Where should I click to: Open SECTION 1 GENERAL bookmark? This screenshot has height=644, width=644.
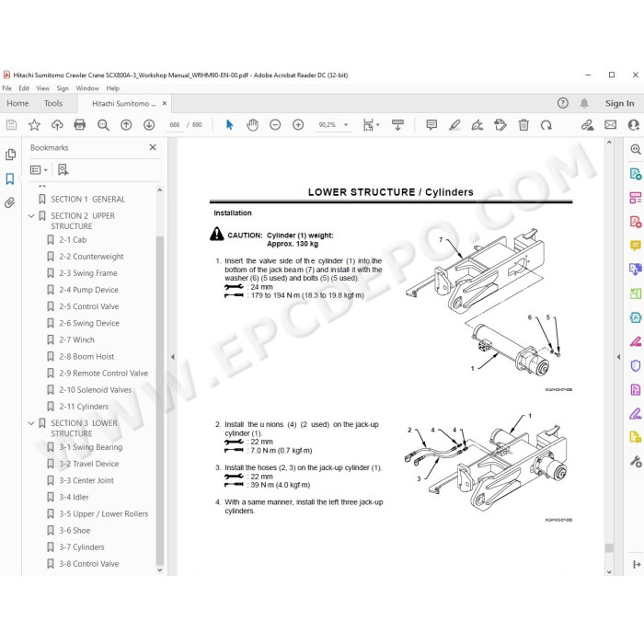(88, 200)
